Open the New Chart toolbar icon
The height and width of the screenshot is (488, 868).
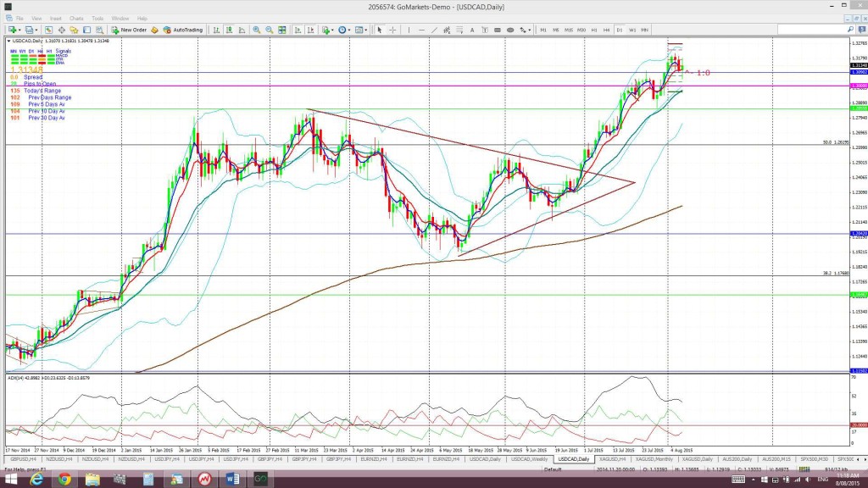pos(12,30)
